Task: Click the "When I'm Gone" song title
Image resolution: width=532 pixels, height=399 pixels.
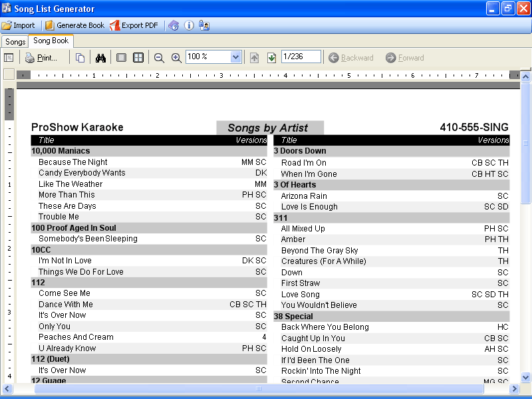Action: [309, 174]
